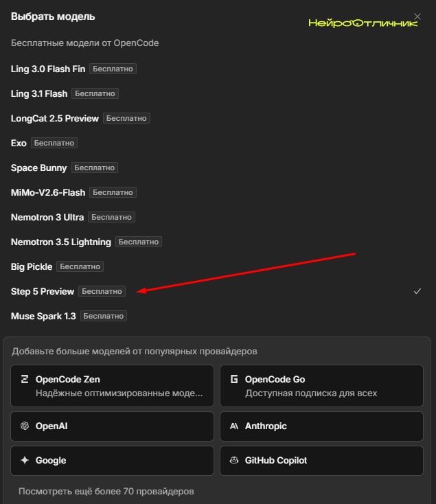Open the OpenCode Go provider card
This screenshot has height=504, width=436.
(x=321, y=386)
